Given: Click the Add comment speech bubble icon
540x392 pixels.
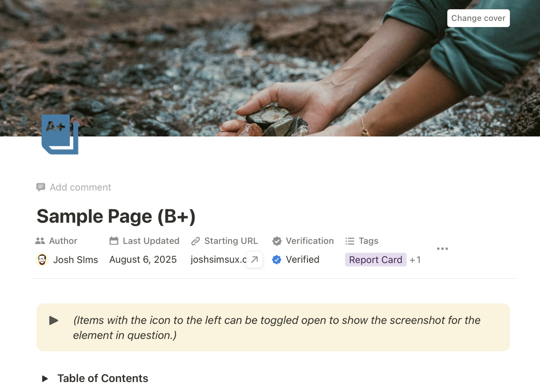Looking at the screenshot, I should tap(41, 187).
